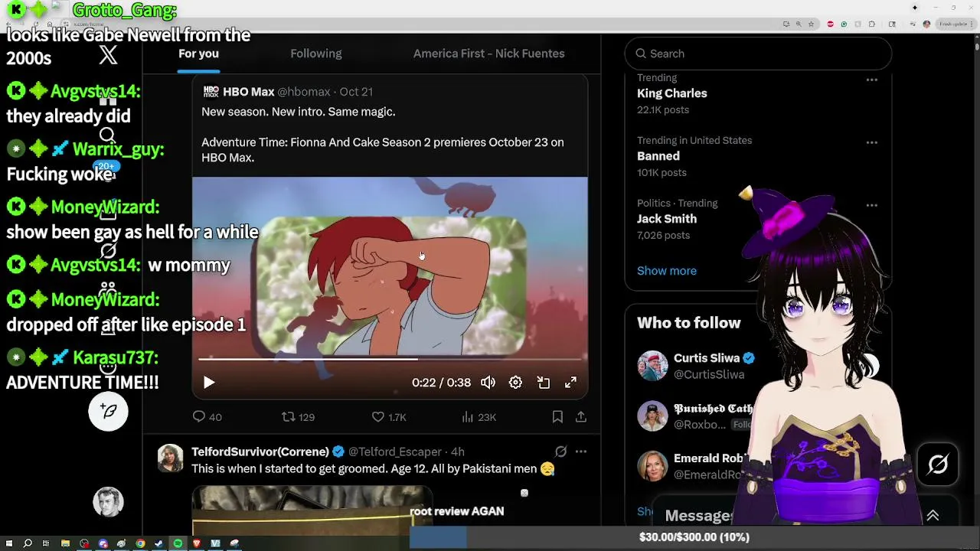Open more options for Jack Smith trend
The image size is (980, 551).
coord(871,205)
